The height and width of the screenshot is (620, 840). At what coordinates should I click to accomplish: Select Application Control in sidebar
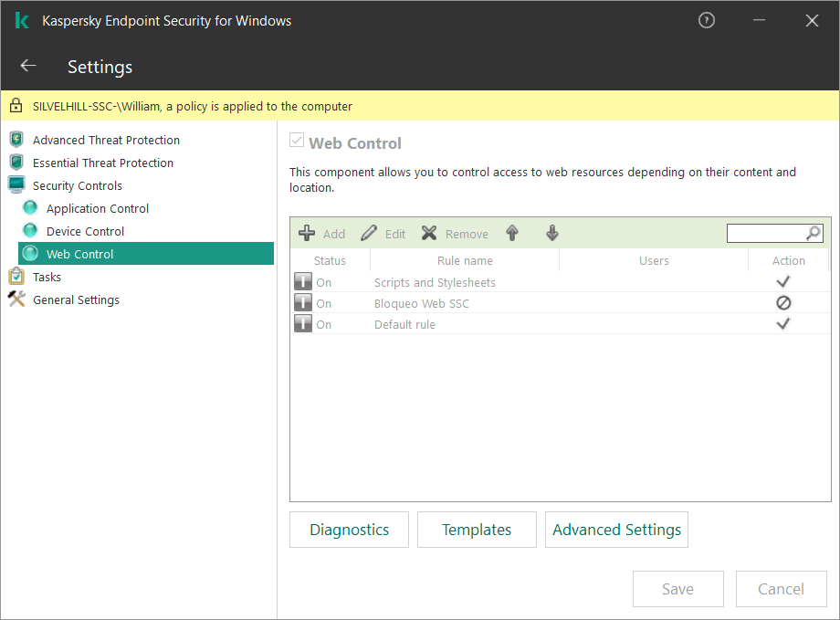click(98, 208)
